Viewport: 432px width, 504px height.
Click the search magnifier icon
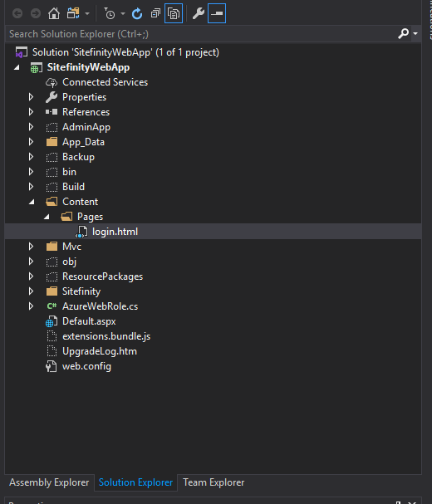tap(404, 33)
